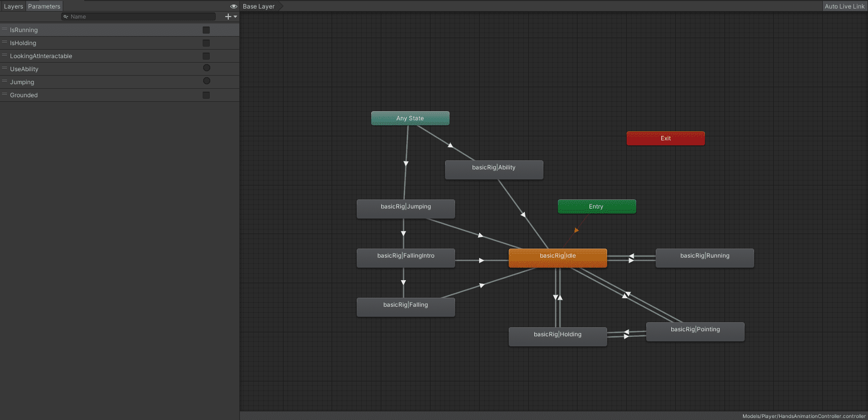Select the green Entry node

click(x=597, y=206)
